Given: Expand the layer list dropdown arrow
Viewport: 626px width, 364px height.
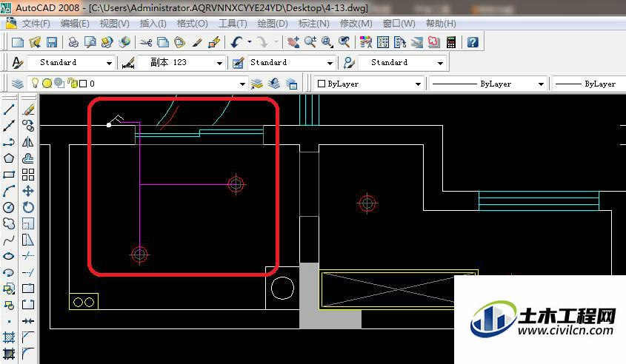Looking at the screenshot, I should click(242, 84).
